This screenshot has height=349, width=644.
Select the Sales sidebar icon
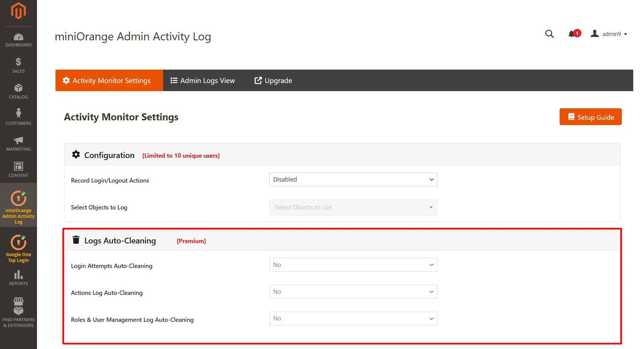coord(18,65)
